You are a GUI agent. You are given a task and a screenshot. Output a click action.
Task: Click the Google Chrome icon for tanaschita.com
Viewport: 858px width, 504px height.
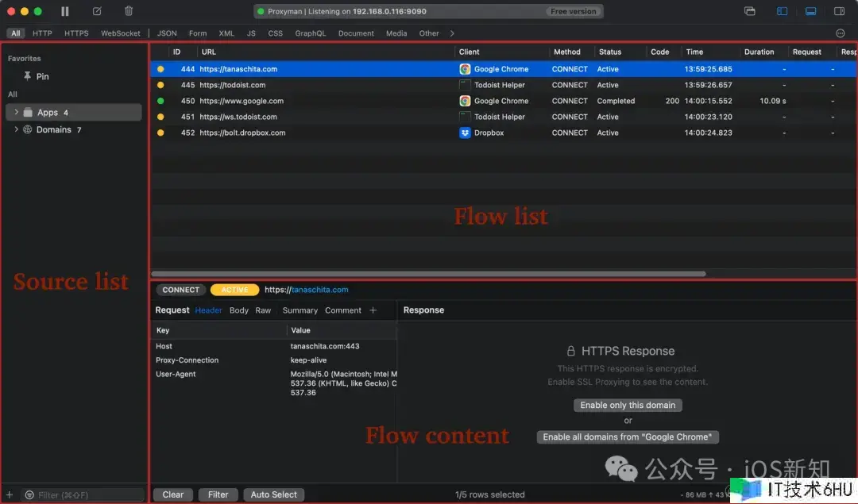465,69
